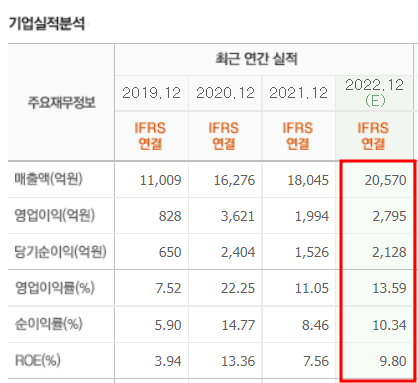Click the operating margin value 7.52
This screenshot has width=418, height=383.
click(168, 288)
